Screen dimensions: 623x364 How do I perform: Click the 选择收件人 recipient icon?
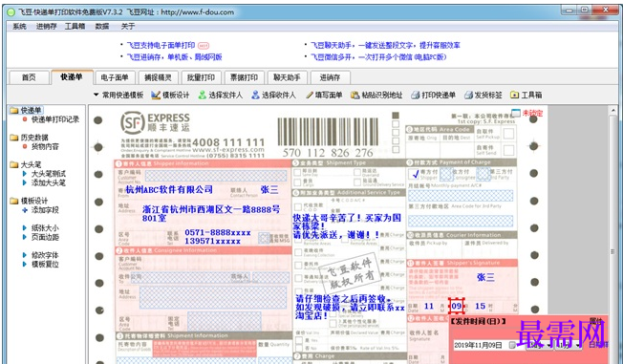coord(255,95)
